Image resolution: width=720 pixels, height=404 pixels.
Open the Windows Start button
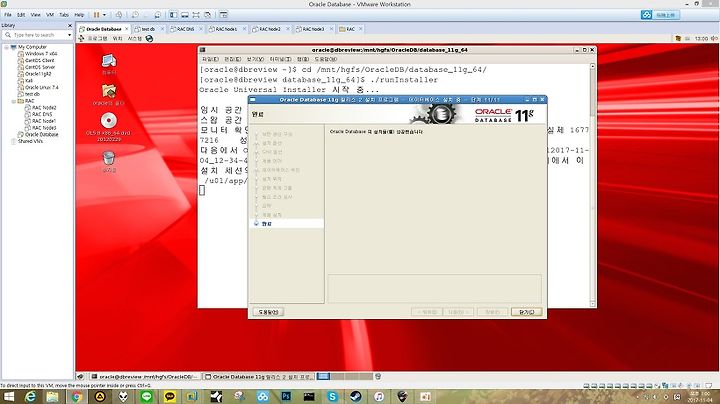click(x=8, y=396)
